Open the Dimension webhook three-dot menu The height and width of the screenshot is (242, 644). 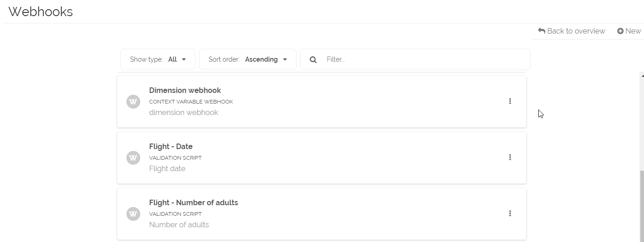510,101
